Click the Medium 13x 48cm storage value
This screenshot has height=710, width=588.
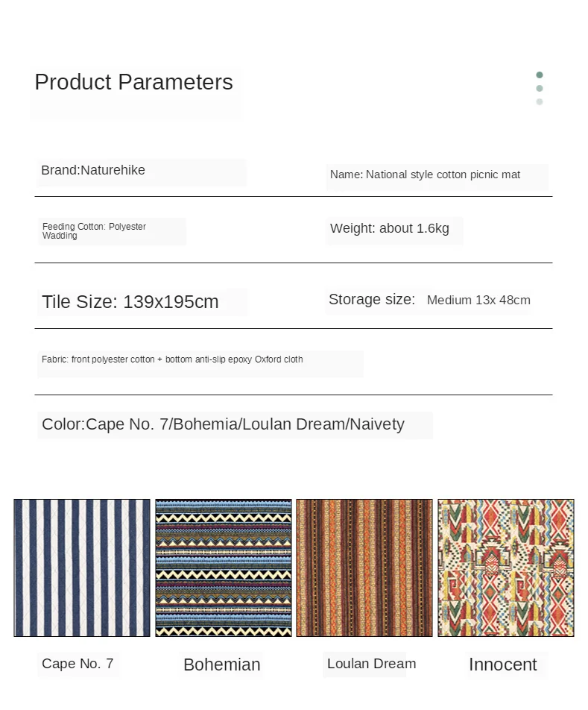pos(478,301)
